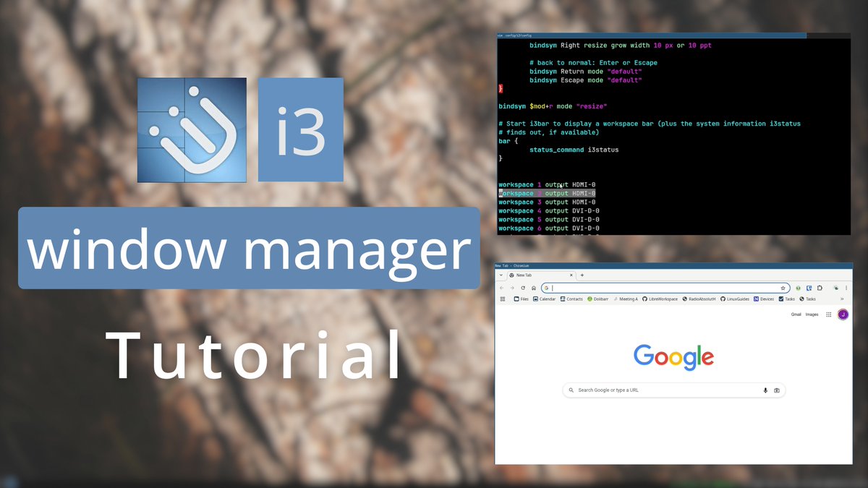Click the 'status_command i3status' line

[x=574, y=150]
